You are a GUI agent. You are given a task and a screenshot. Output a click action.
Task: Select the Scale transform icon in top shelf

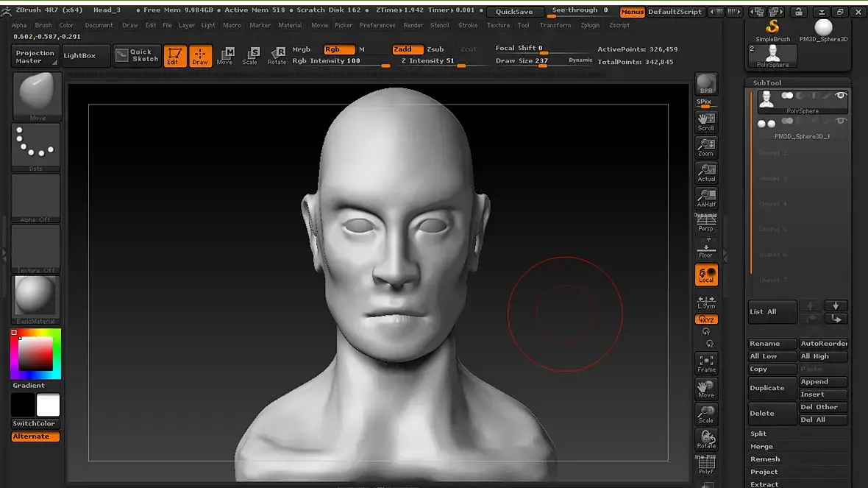point(250,56)
